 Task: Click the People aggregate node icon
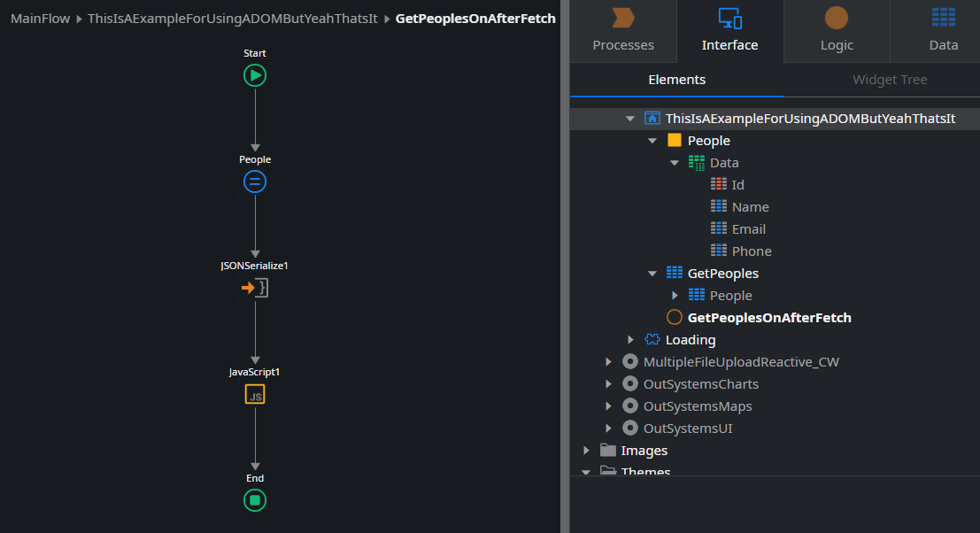[x=255, y=182]
